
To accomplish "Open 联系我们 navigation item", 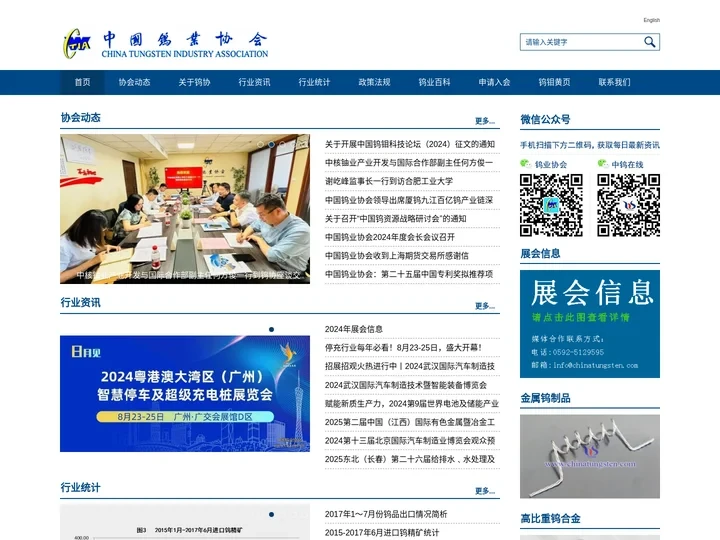I will [x=614, y=82].
